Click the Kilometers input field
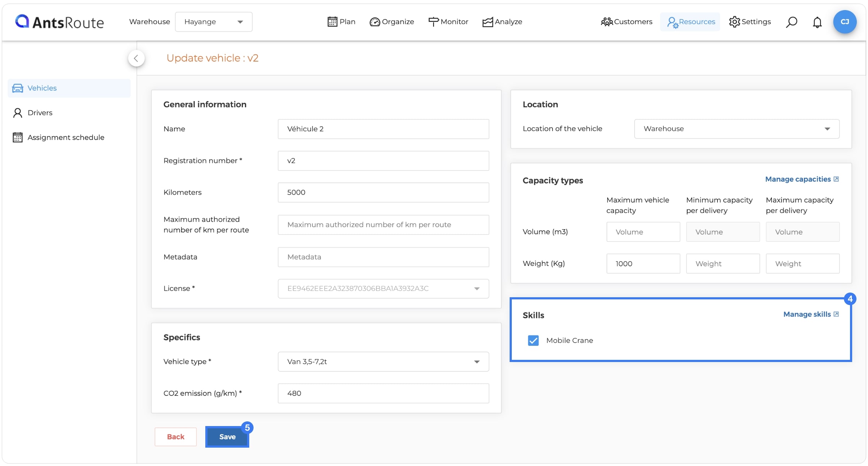Image resolution: width=868 pixels, height=466 pixels. point(383,193)
